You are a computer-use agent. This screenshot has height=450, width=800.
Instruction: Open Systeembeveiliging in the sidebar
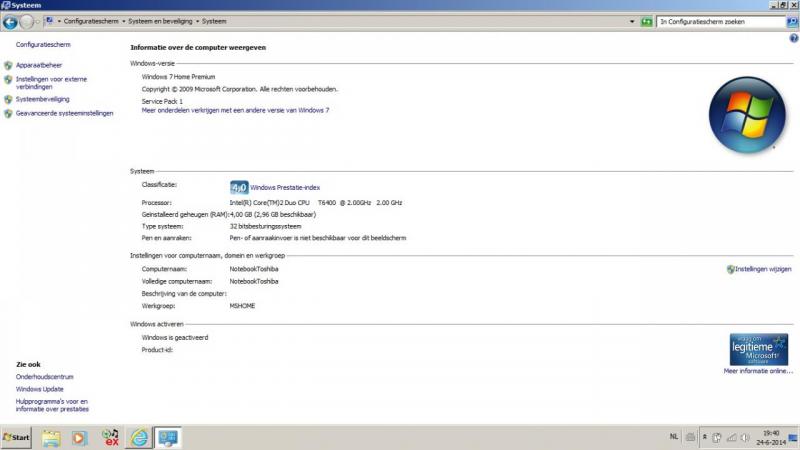[x=42, y=99]
